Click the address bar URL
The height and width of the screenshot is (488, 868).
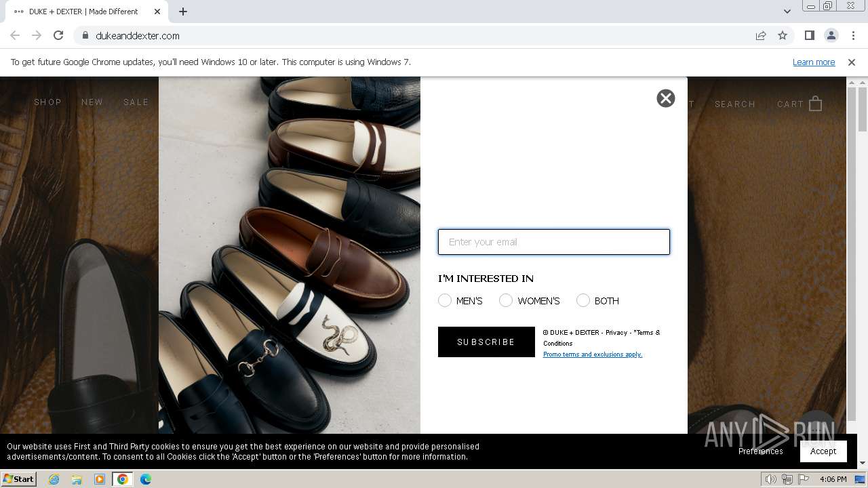pos(138,36)
